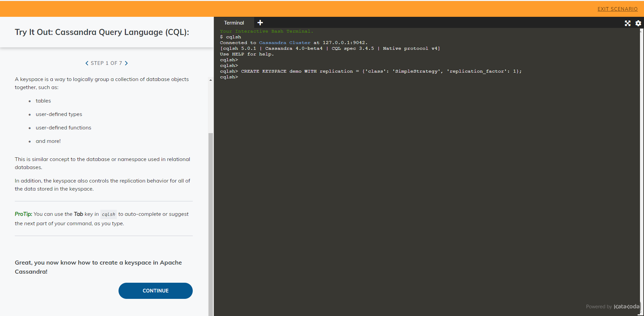This screenshot has height=316, width=644.
Task: Select the cqlsh inline code snippet in ProTip
Action: (x=108, y=214)
